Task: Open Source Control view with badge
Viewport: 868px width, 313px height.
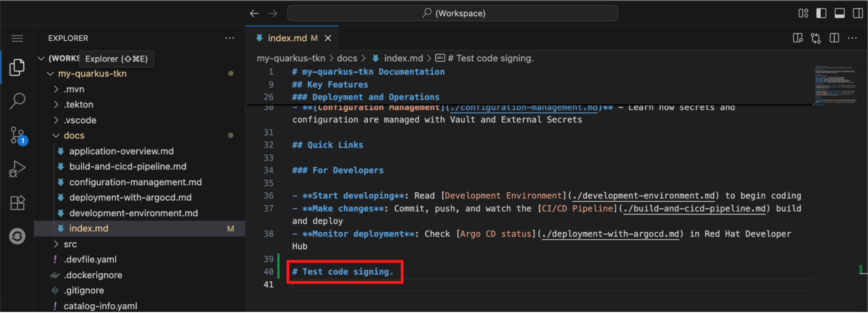Action: 17,135
